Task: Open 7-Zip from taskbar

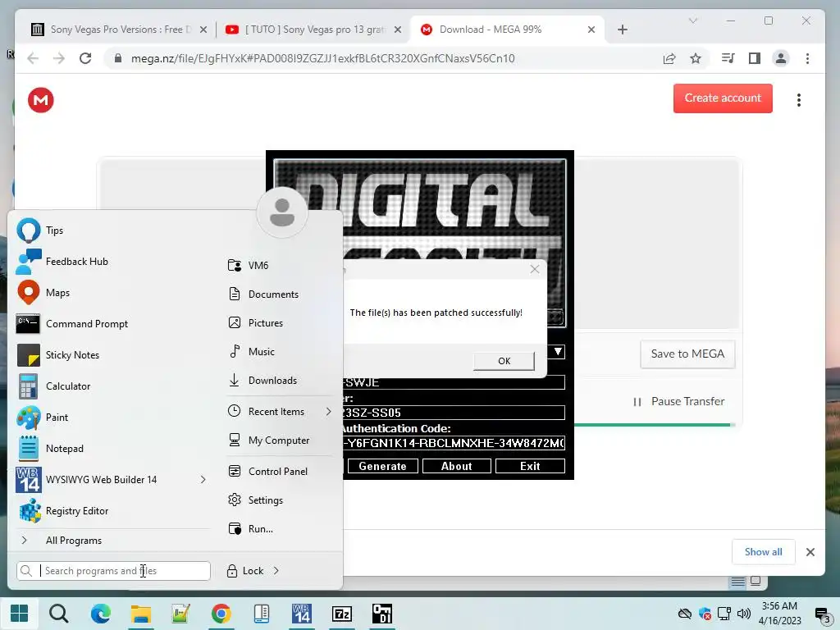Action: coord(342,614)
